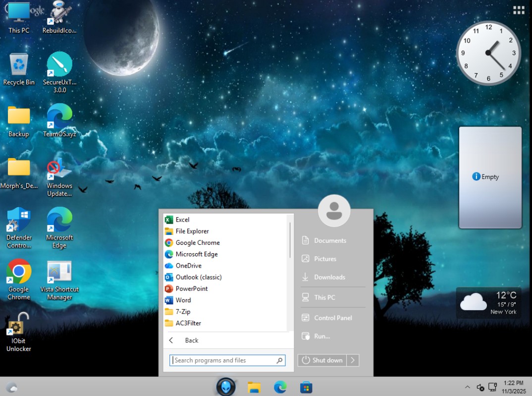This screenshot has width=532, height=396.
Task: Go Back in the Start menu
Action: [191, 340]
